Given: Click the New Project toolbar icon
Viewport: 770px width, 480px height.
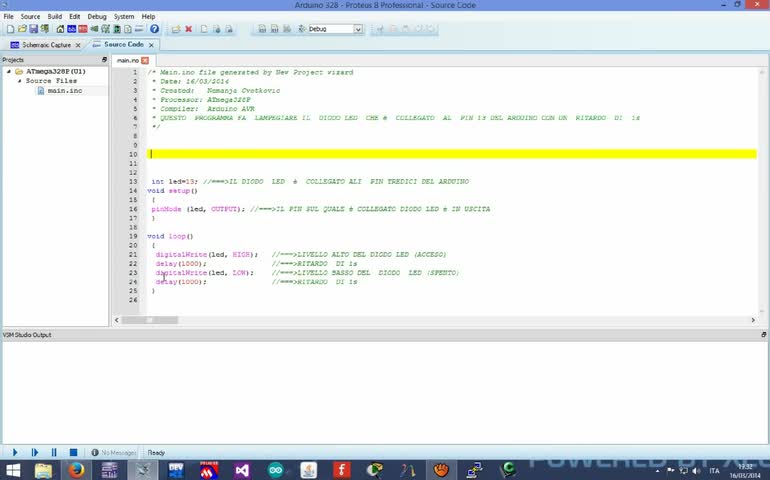Looking at the screenshot, I should pyautogui.click(x=10, y=29).
